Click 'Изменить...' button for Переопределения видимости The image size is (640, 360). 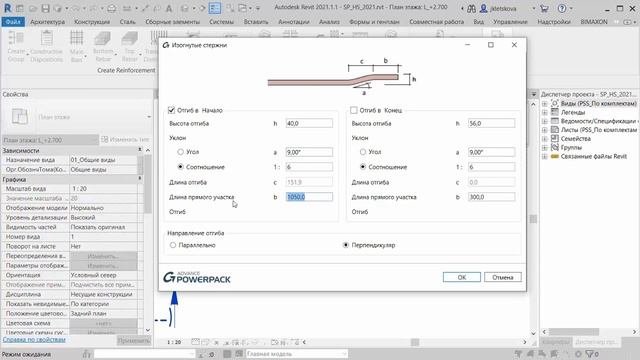pos(103,256)
